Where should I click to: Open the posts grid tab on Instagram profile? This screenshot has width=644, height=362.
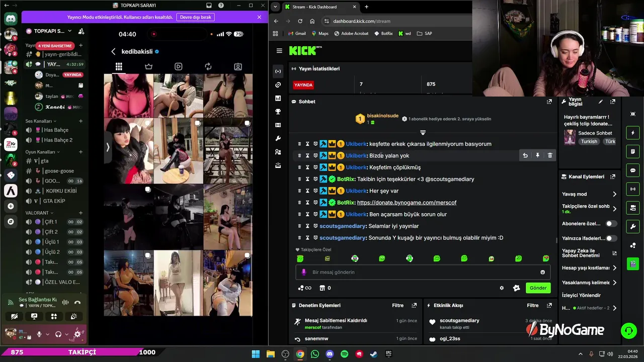click(119, 66)
